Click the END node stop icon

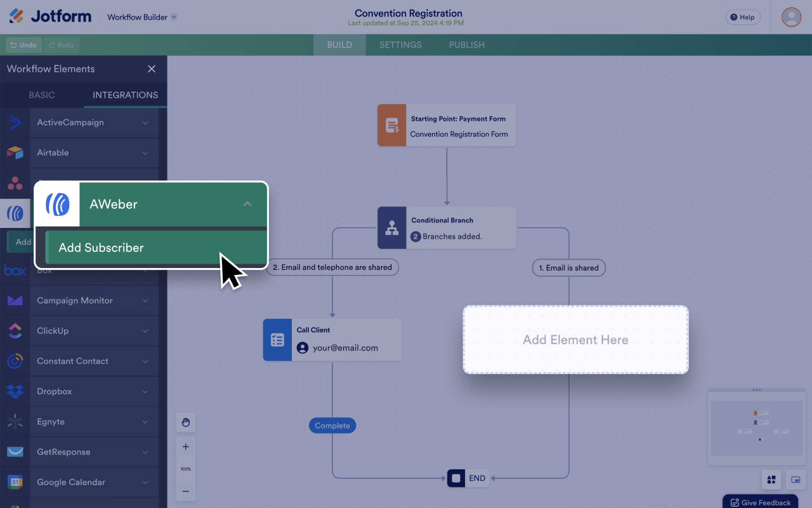pos(456,478)
